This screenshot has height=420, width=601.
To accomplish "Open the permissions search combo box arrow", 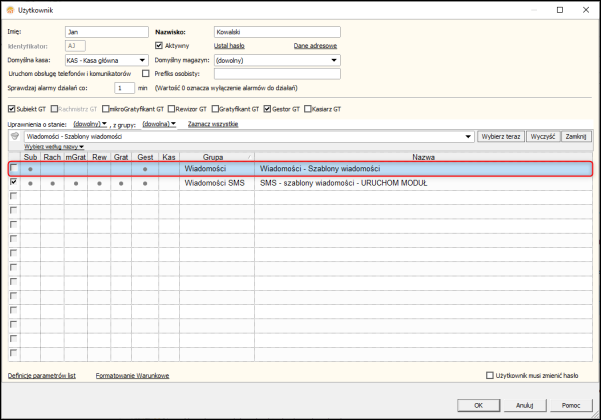I will [468, 136].
